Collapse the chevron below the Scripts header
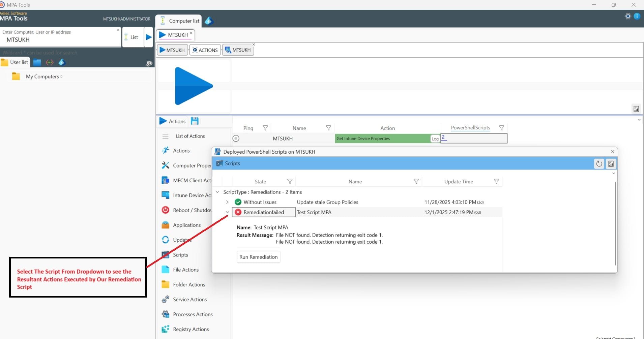This screenshot has width=644, height=339. [614, 173]
